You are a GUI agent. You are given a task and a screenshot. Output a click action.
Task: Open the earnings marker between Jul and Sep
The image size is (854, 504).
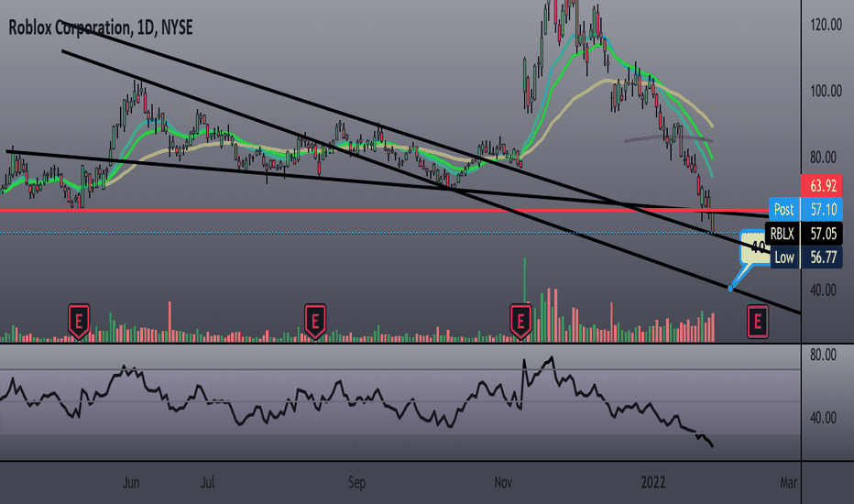coord(315,322)
